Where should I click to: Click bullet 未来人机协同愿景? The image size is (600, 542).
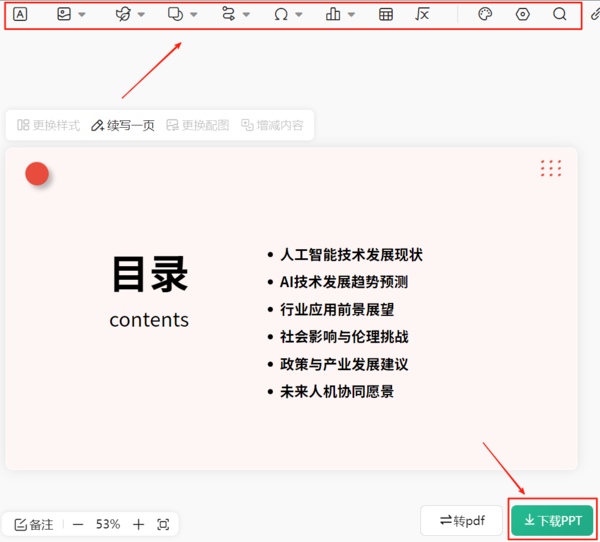coord(337,392)
